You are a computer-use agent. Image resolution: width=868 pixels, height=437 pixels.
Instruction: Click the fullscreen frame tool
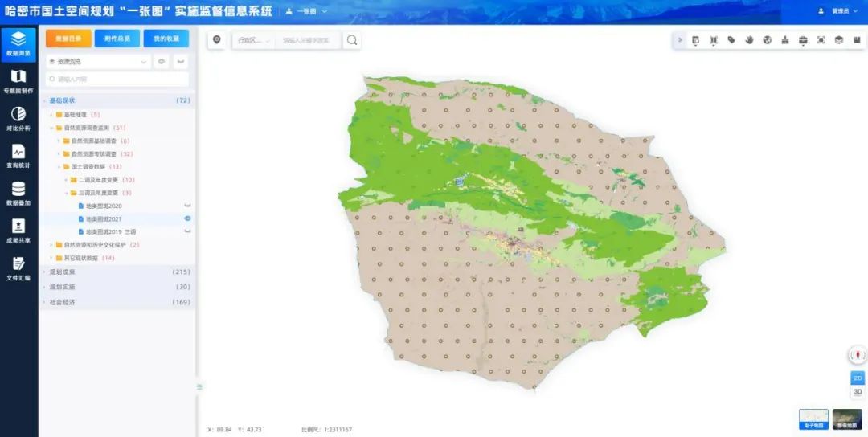point(821,40)
